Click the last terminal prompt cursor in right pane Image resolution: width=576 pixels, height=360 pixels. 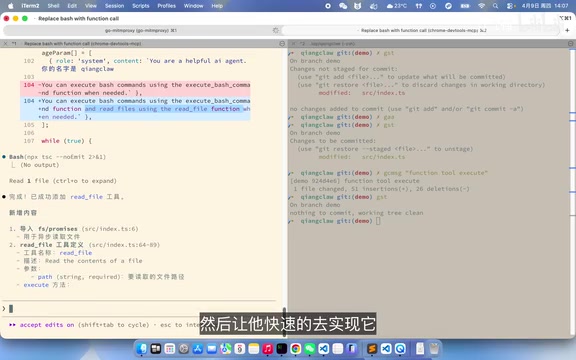(x=378, y=221)
